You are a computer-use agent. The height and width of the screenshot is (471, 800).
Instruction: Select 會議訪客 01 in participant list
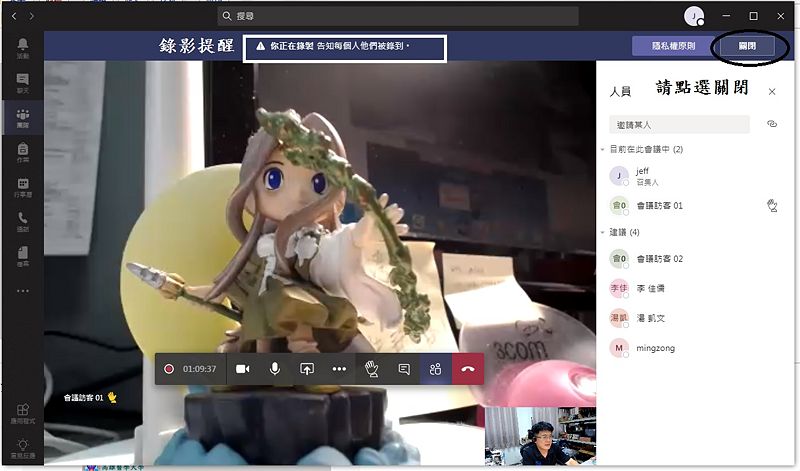click(695, 206)
